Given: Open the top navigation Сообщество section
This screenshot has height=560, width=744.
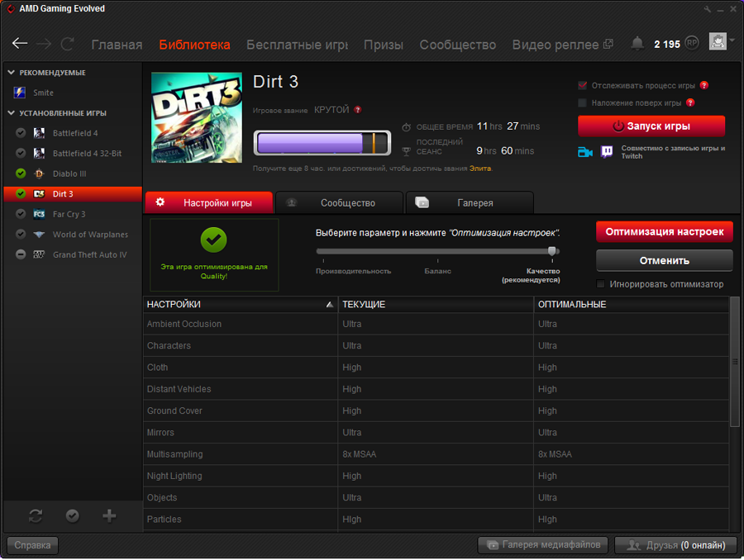Looking at the screenshot, I should pos(458,45).
